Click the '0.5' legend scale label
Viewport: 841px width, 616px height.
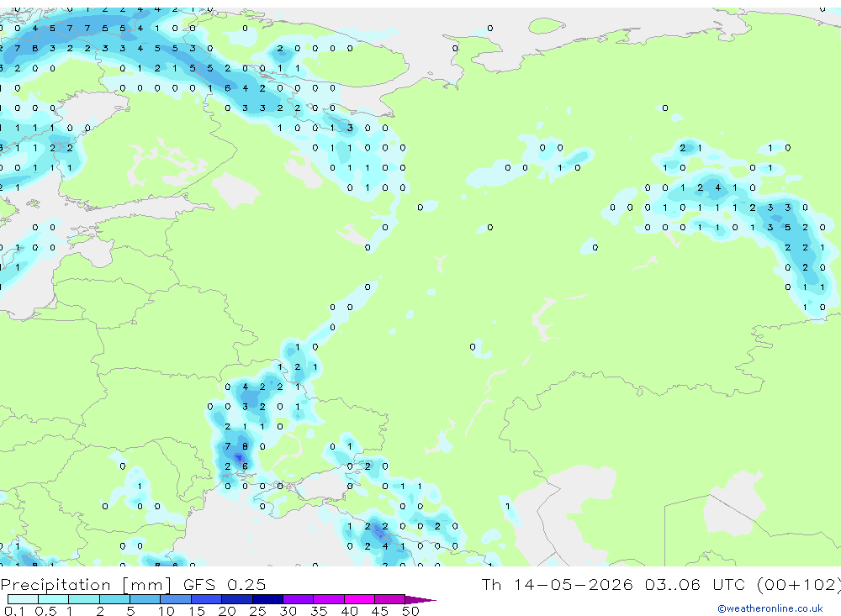[45, 611]
